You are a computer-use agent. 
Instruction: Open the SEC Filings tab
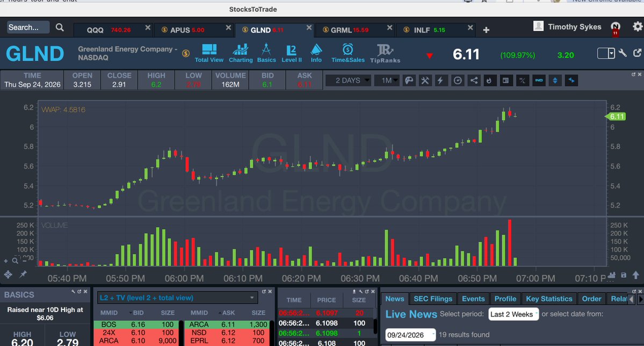pyautogui.click(x=433, y=299)
